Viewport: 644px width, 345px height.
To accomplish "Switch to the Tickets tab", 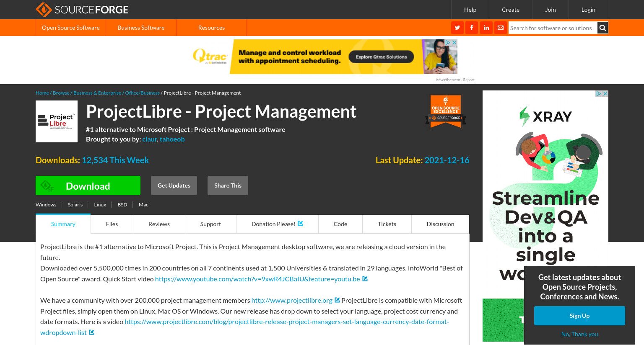I will pos(387,224).
